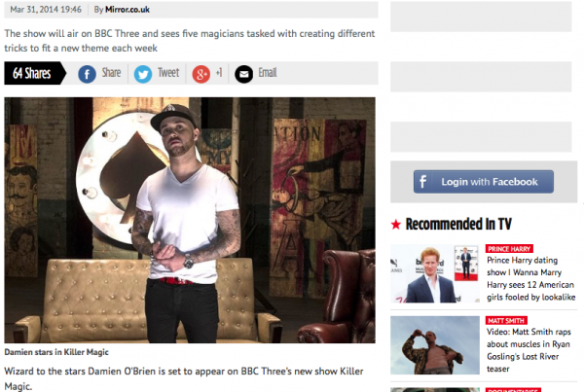Open the Matt Smith Lost River thumbnail
The height and width of the screenshot is (392, 584).
435,345
